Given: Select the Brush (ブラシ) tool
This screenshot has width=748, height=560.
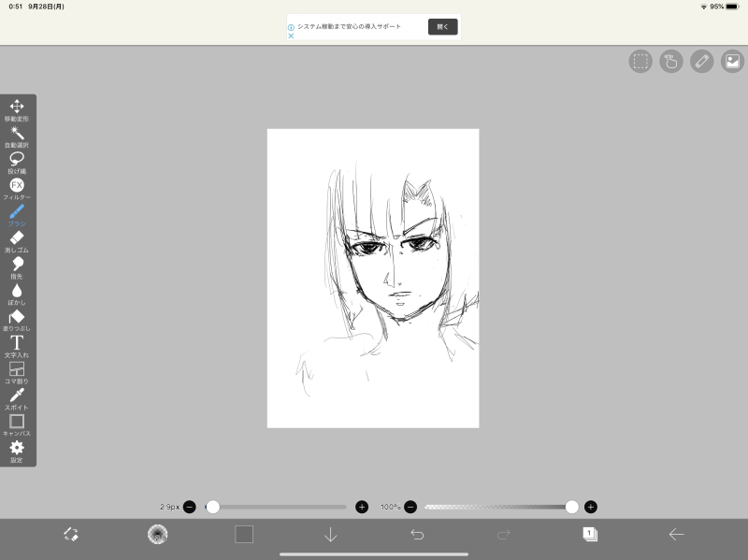Looking at the screenshot, I should click(17, 215).
